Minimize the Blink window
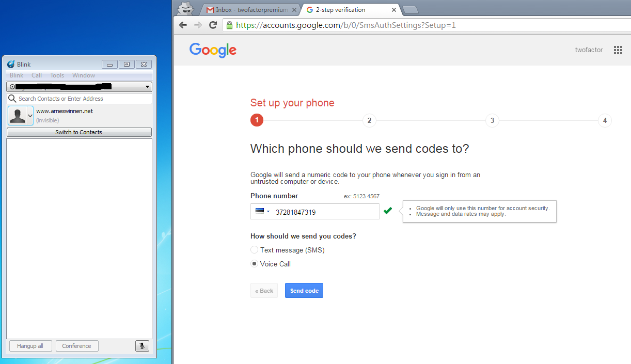Image resolution: width=631 pixels, height=364 pixels. pos(109,65)
